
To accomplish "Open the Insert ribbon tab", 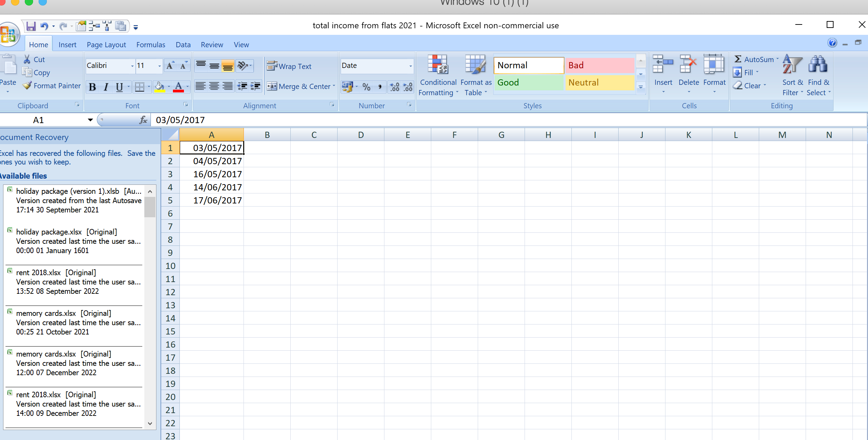I will (68, 44).
